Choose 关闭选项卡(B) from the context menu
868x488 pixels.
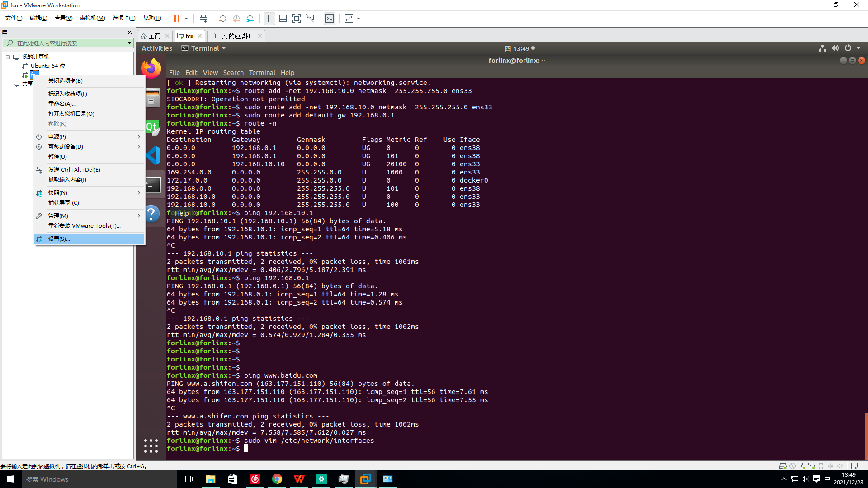point(89,81)
